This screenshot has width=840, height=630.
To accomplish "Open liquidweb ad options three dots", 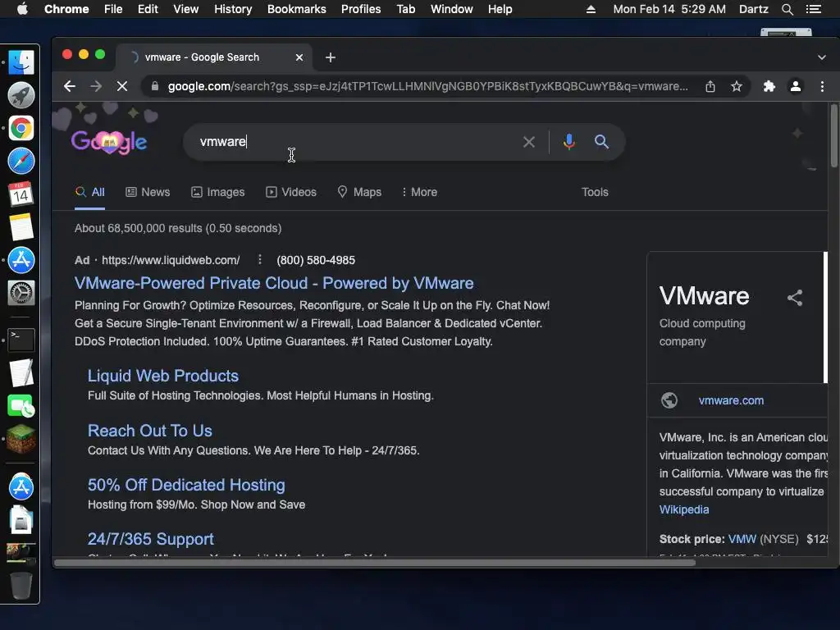I will coord(260,260).
